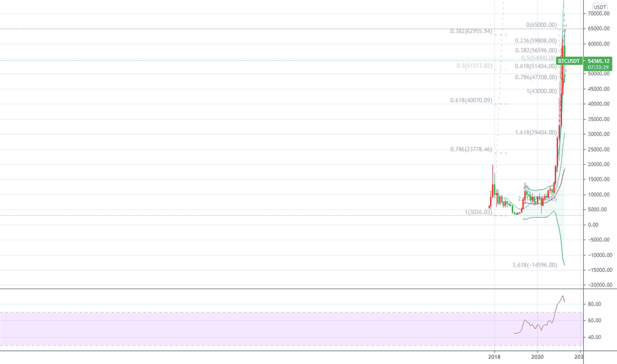This screenshot has height=364, width=617.
Task: Select the Fibonacci label 1(3026.03)
Action: [x=479, y=212]
